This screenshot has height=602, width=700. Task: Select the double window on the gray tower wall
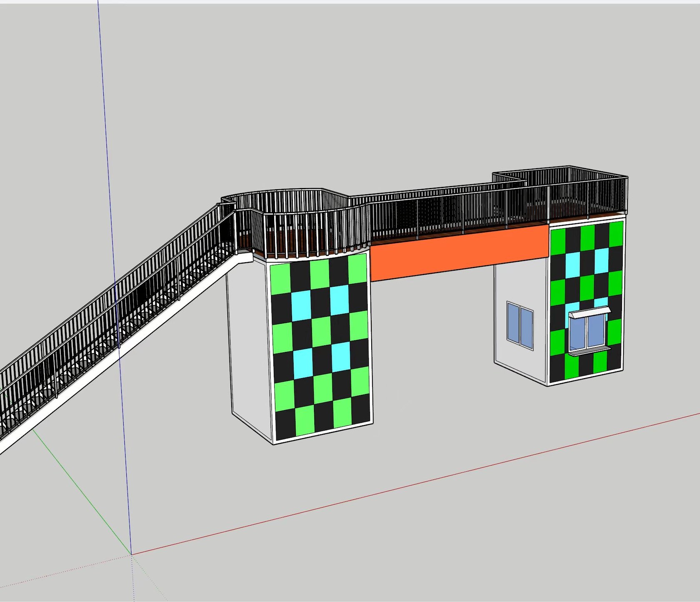[520, 325]
